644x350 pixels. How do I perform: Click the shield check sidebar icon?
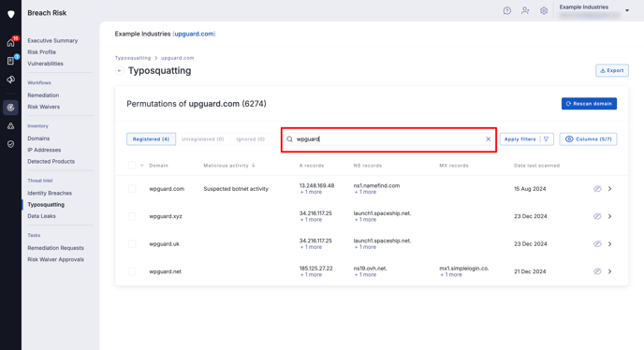point(10,144)
